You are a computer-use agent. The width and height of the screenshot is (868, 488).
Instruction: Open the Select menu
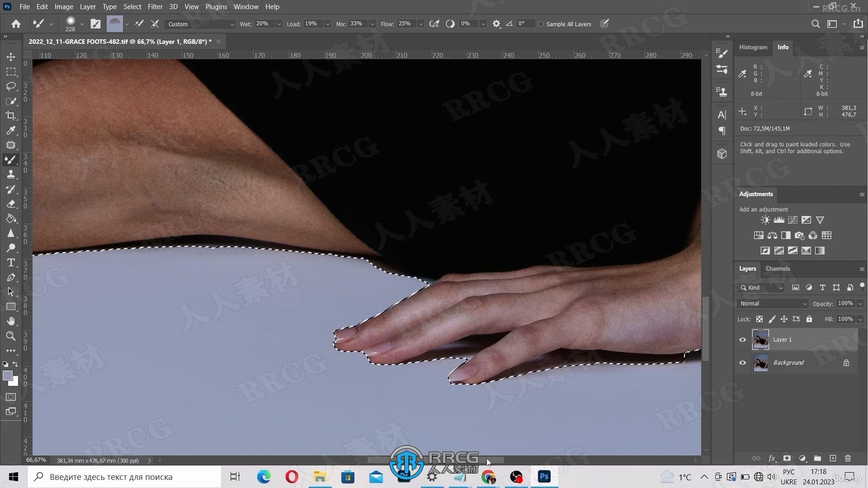click(132, 7)
